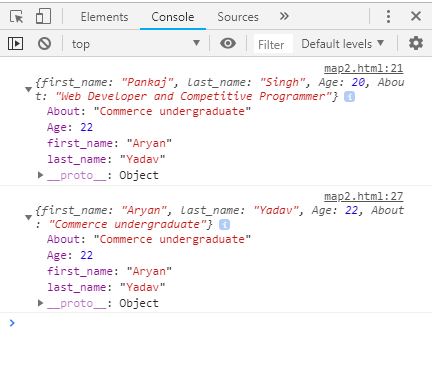Open the map2.html:21 source link
The image size is (432, 369).
[x=364, y=69]
